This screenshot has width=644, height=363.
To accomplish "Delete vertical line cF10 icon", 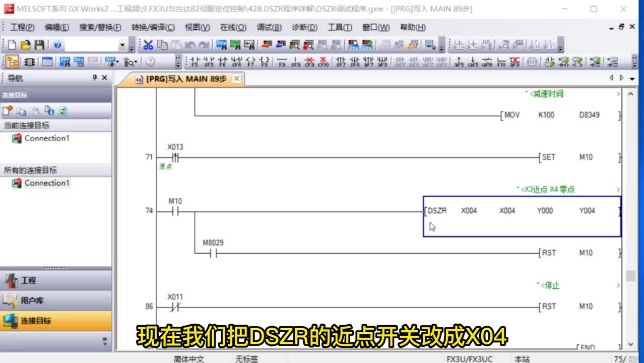I will tap(324, 62).
